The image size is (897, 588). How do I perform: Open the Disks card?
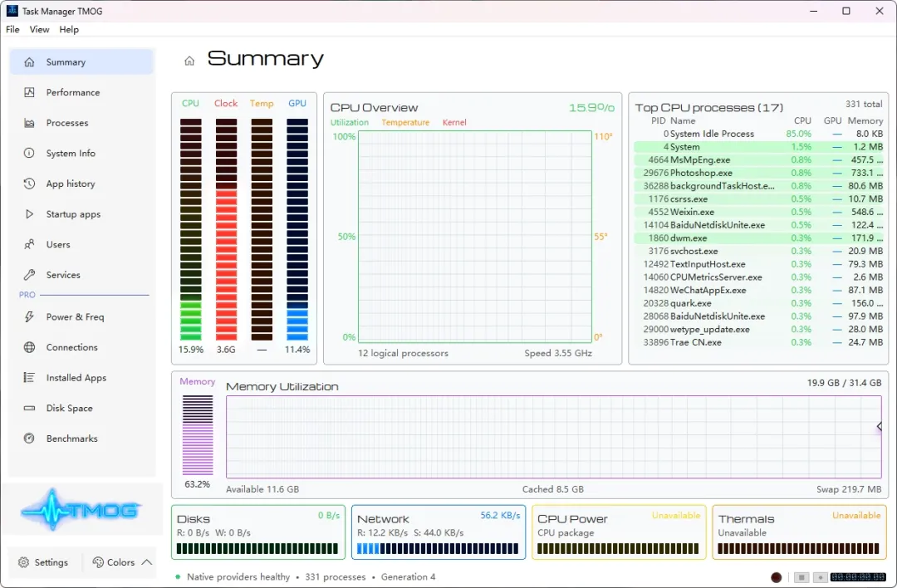click(x=258, y=532)
